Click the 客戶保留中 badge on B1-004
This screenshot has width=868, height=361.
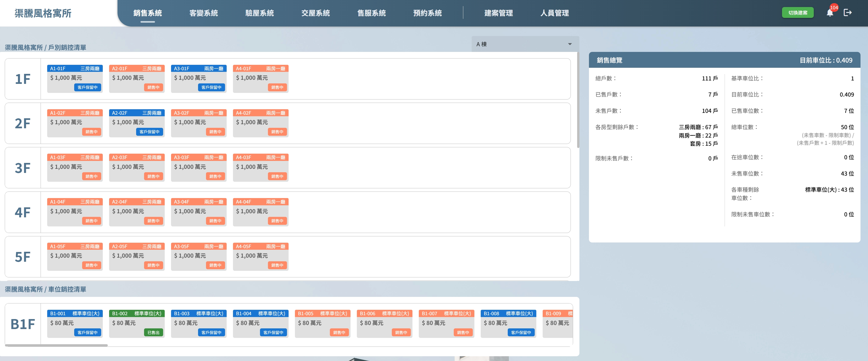273,332
